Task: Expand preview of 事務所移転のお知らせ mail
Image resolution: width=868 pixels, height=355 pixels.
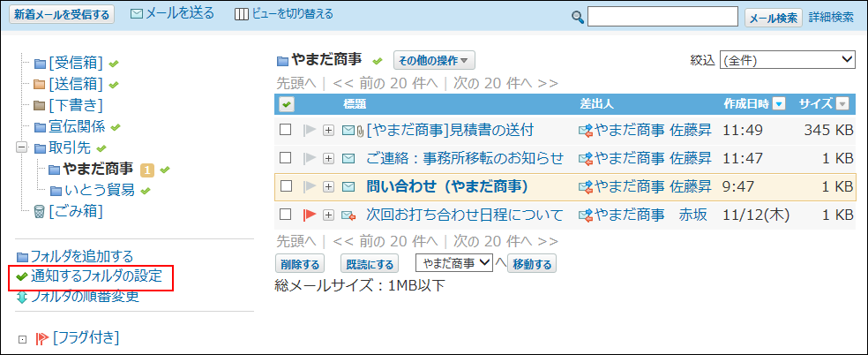Action: (x=329, y=158)
